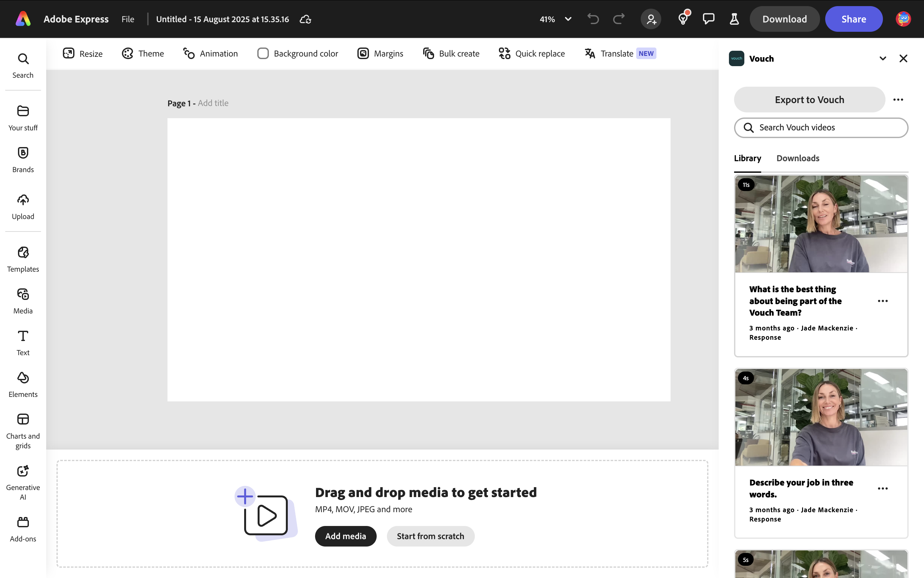Viewport: 924px width, 578px height.
Task: Open Charts and grids panel
Action: [23, 431]
